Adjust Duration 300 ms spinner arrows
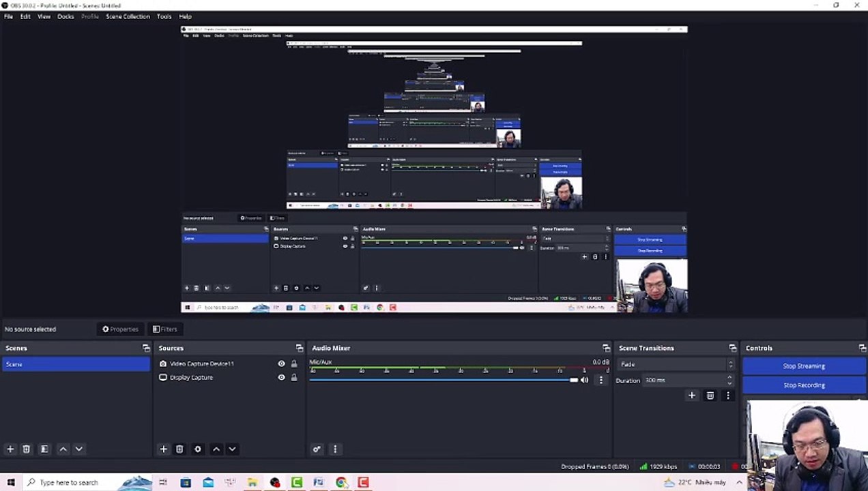Image resolution: width=868 pixels, height=491 pixels. click(x=729, y=380)
